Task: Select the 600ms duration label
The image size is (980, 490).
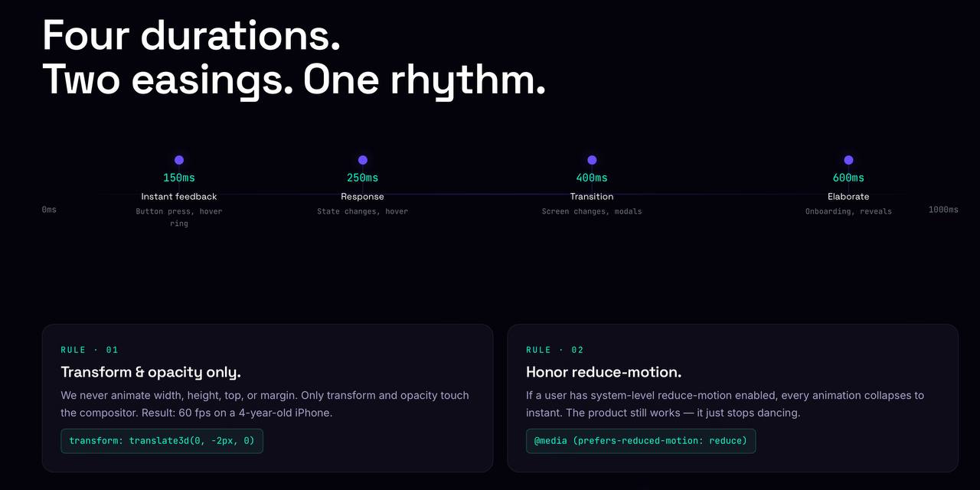Action: tap(848, 178)
